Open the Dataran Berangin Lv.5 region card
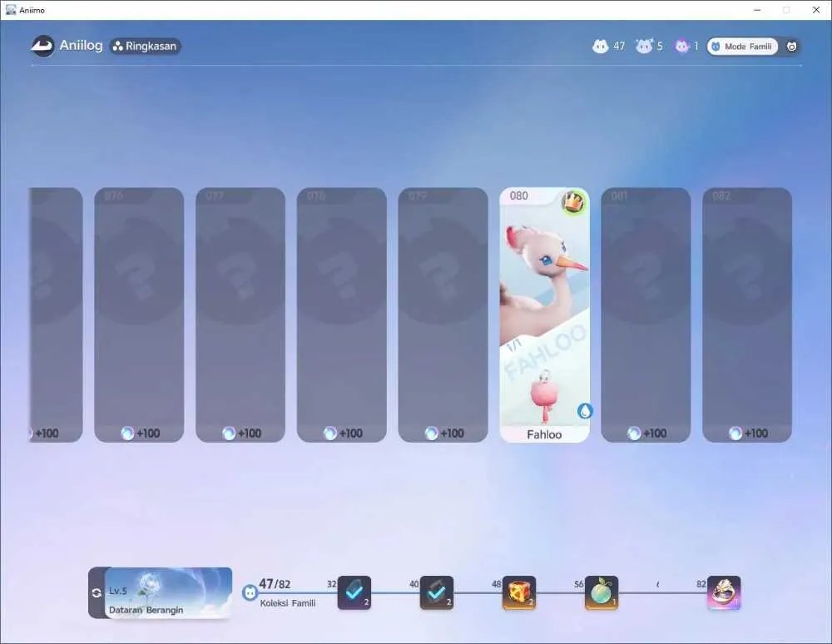This screenshot has width=832, height=644. point(168,592)
